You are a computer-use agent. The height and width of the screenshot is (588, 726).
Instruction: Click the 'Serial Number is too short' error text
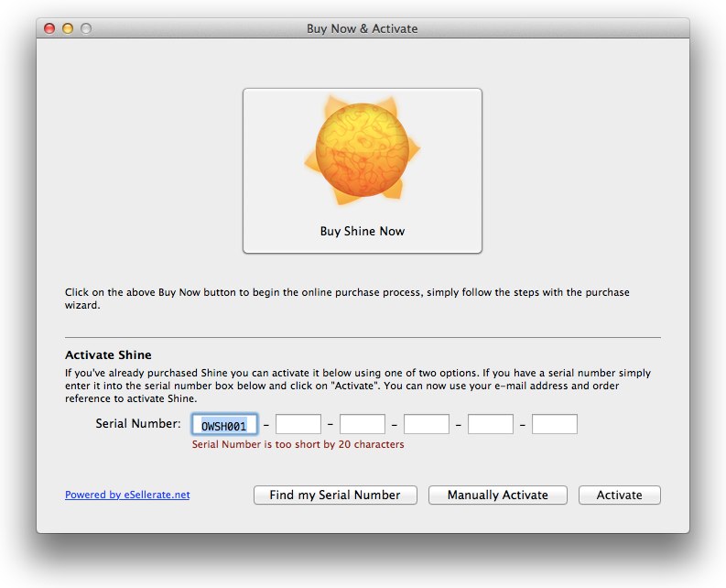298,444
